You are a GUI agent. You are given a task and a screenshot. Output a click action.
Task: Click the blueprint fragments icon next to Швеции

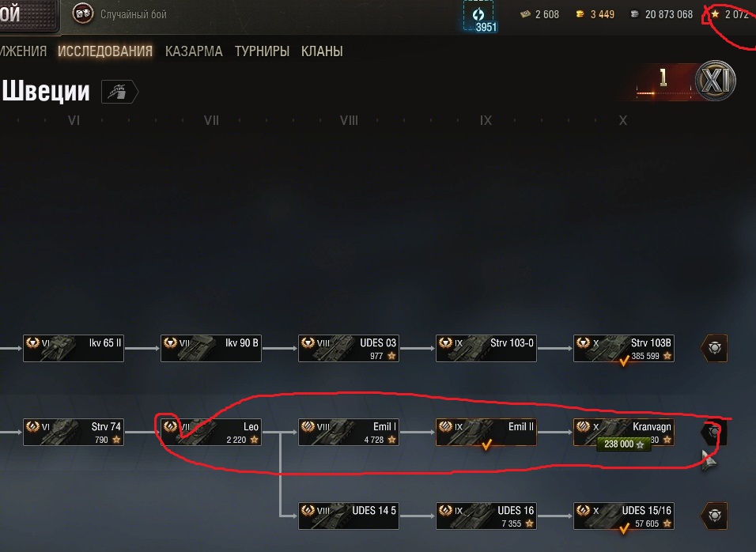[119, 91]
